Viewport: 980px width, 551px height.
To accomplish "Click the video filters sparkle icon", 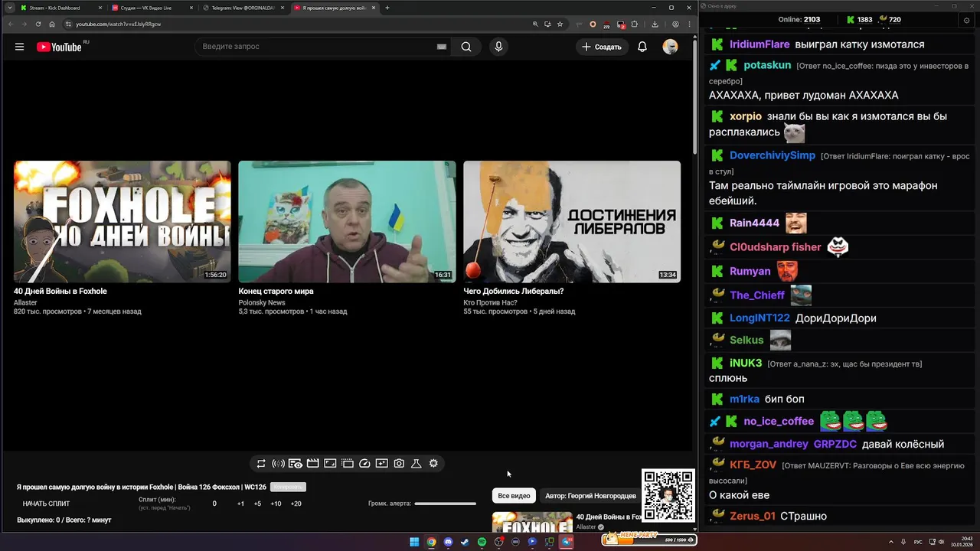I will [x=381, y=464].
